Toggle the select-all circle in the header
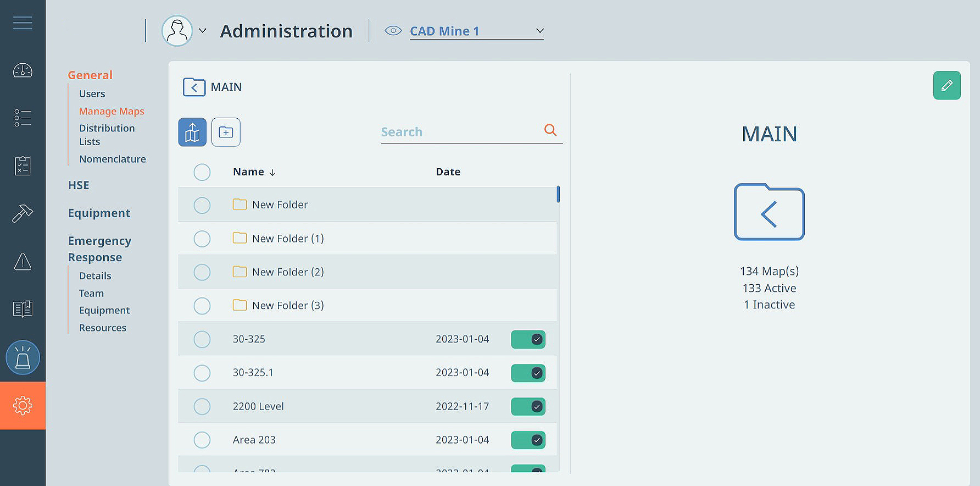The height and width of the screenshot is (486, 980). pos(202,172)
